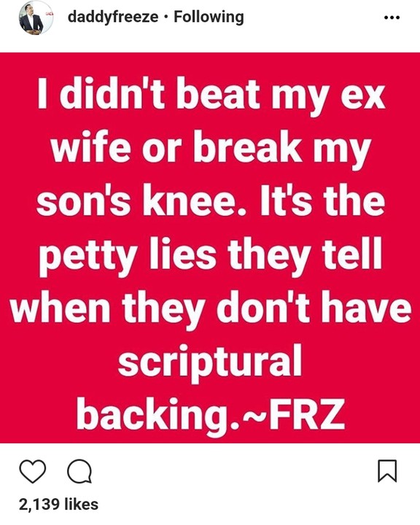Screen dimensions: 420x525
Task: Toggle the Following status button
Action: coord(209,17)
